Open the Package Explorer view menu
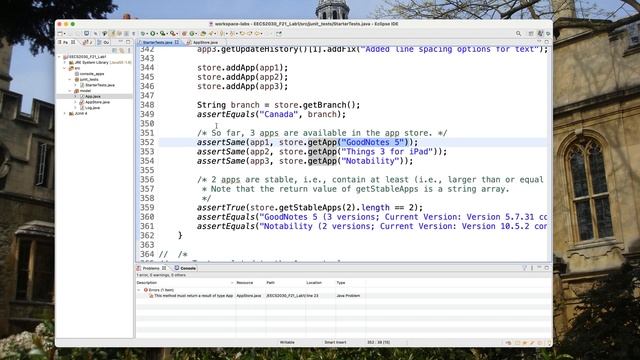The width and height of the screenshot is (640, 360). (129, 50)
